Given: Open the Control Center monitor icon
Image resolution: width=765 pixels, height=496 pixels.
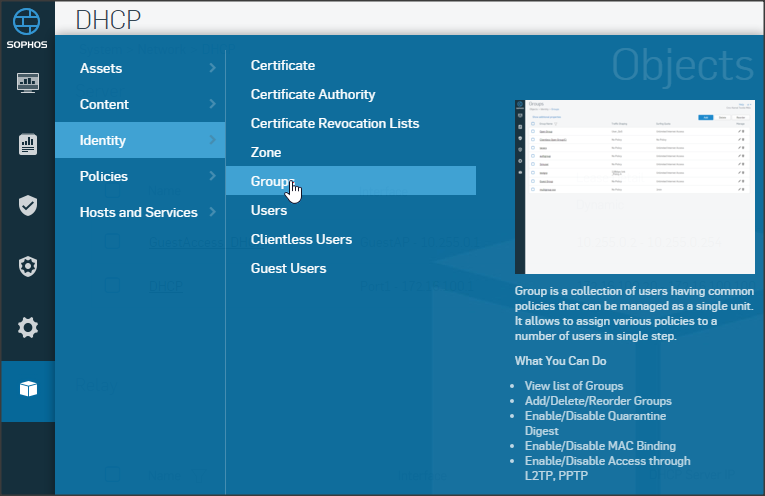Looking at the screenshot, I should (x=28, y=83).
